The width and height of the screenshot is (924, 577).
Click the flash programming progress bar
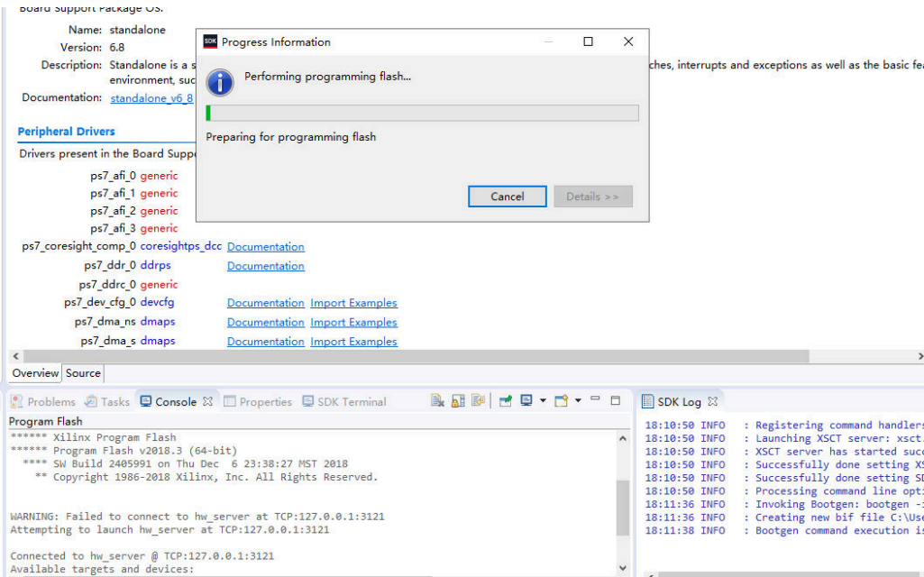[422, 113]
